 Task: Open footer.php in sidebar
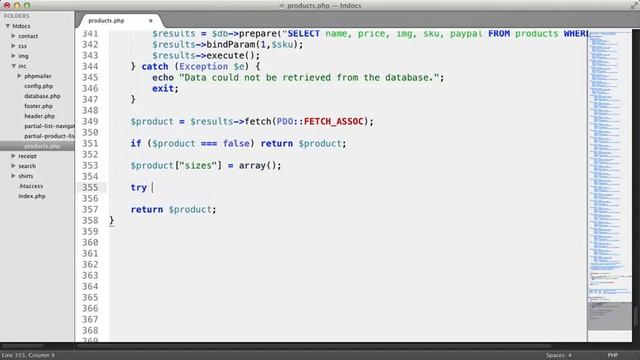(x=38, y=106)
